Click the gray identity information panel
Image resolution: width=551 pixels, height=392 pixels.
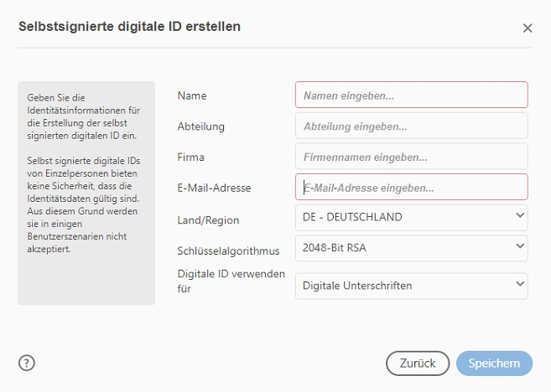tap(86, 193)
